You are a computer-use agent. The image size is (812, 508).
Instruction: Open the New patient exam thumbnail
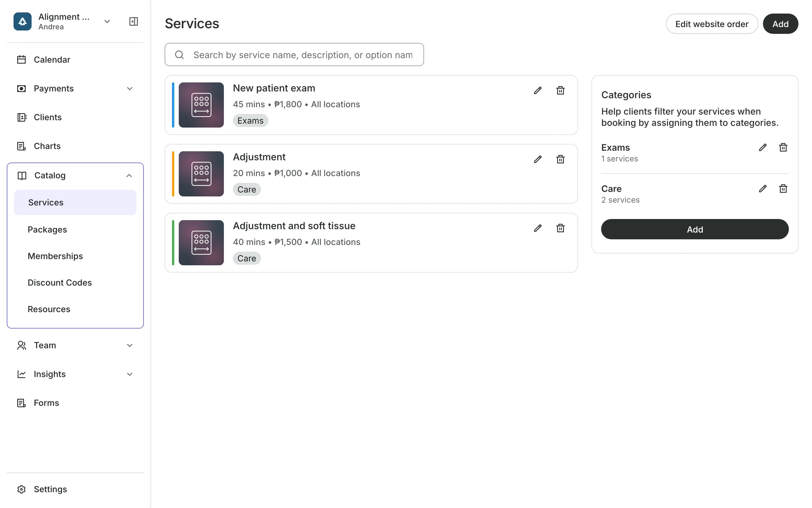click(201, 105)
